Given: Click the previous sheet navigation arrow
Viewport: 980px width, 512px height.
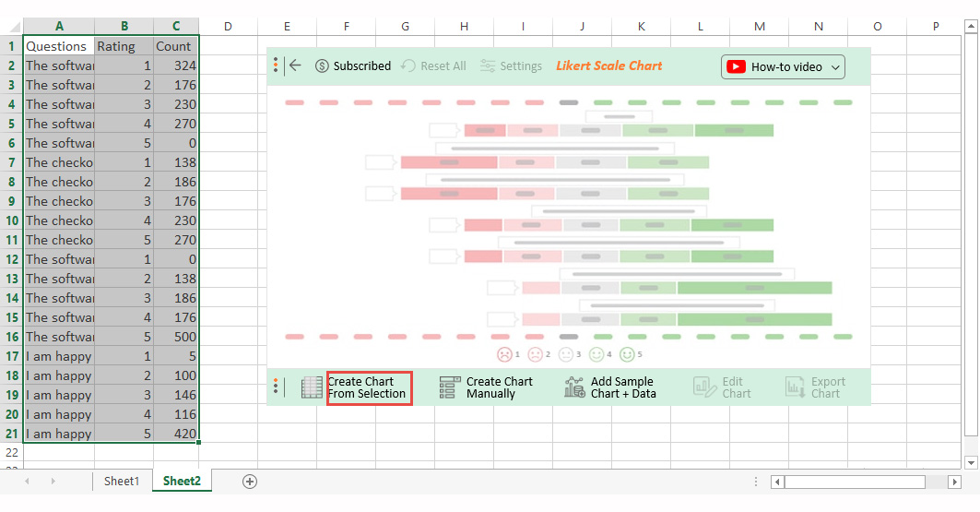Looking at the screenshot, I should coord(27,482).
